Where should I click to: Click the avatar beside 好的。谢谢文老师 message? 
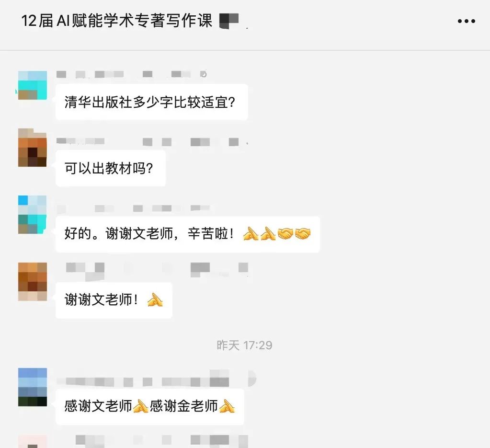pos(33,215)
